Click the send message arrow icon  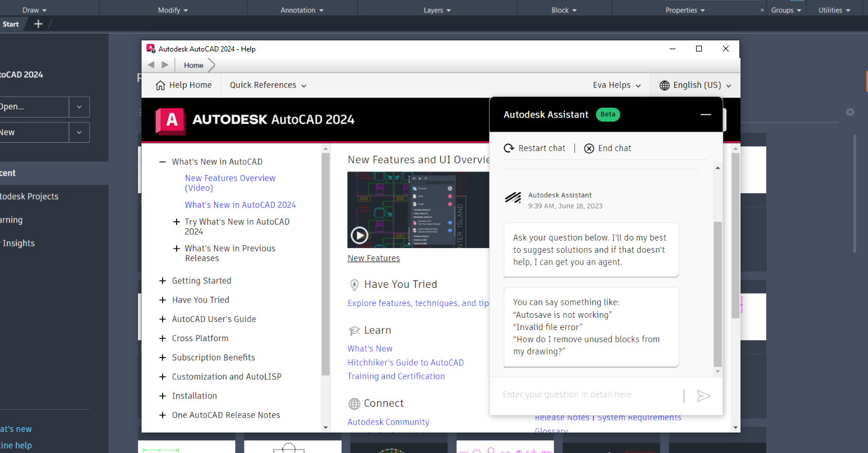(x=703, y=396)
